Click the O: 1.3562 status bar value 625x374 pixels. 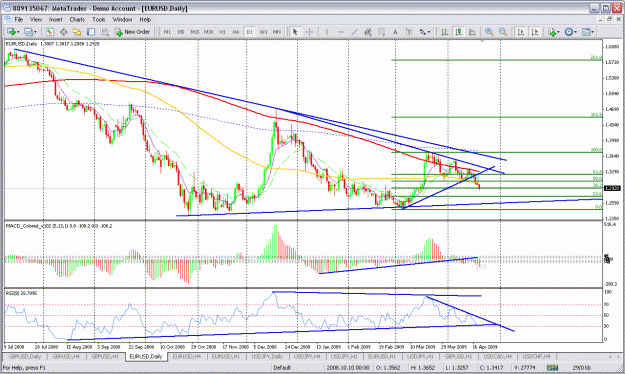(387, 367)
